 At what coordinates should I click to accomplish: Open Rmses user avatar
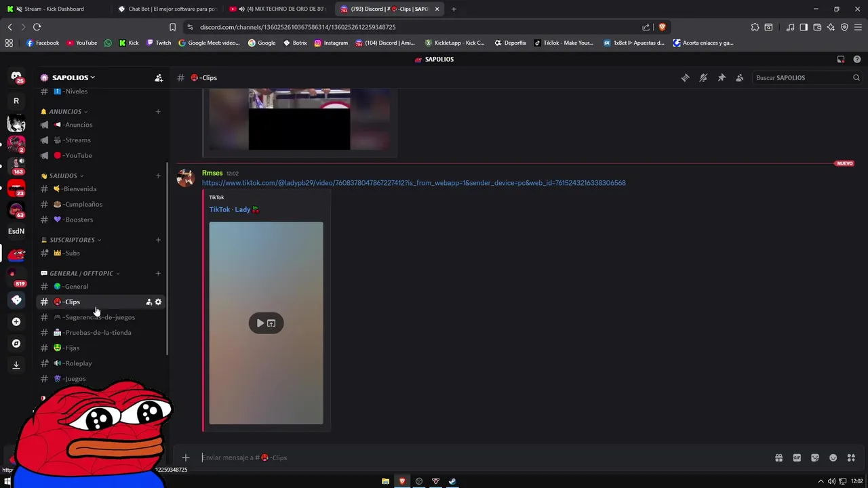pos(185,178)
